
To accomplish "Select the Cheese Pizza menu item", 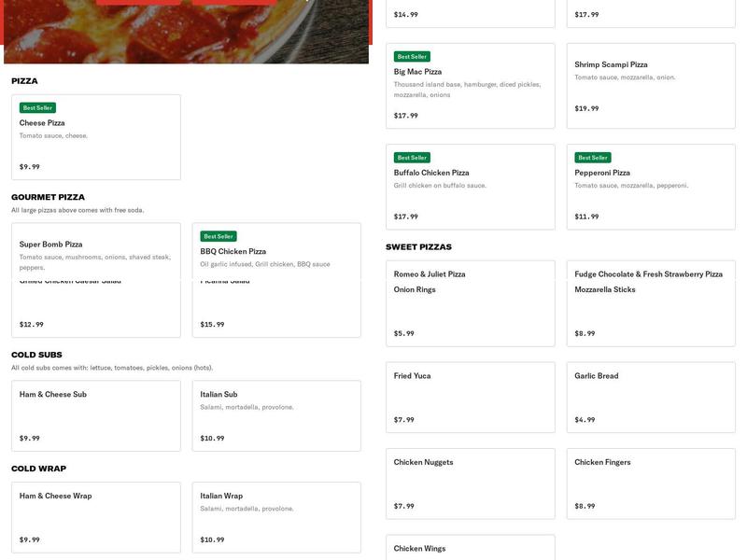I will tap(93, 135).
